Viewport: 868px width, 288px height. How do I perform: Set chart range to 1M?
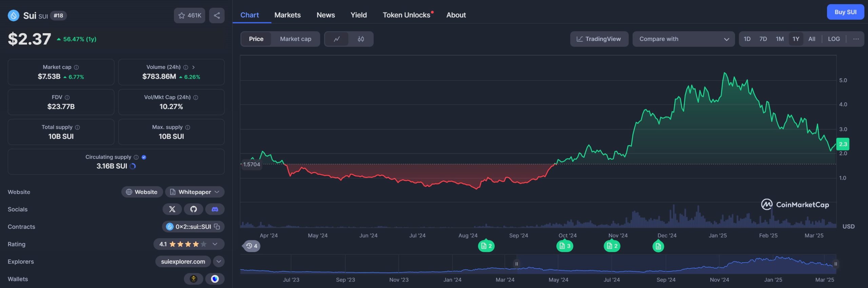780,39
